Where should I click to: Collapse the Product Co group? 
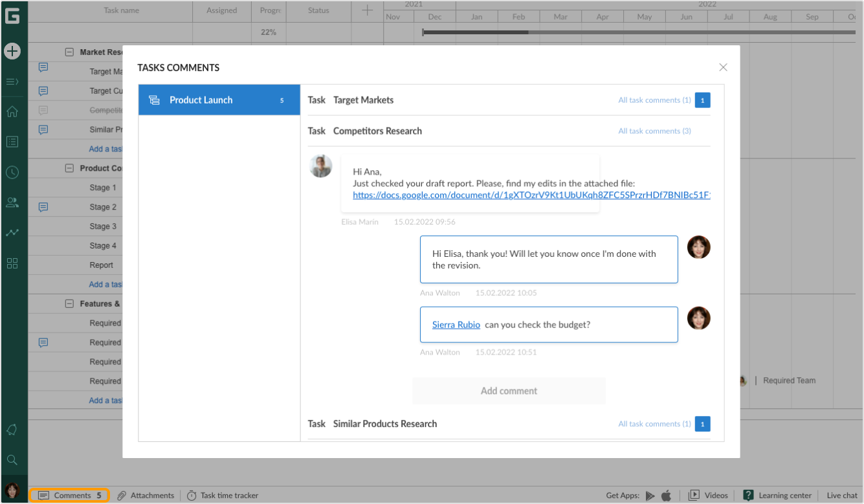point(69,168)
